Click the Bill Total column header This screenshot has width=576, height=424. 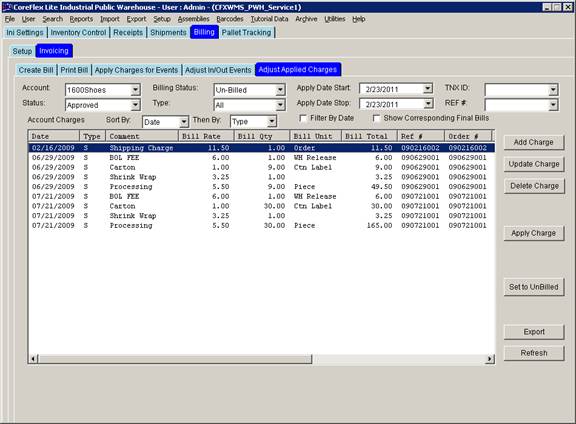pos(369,136)
